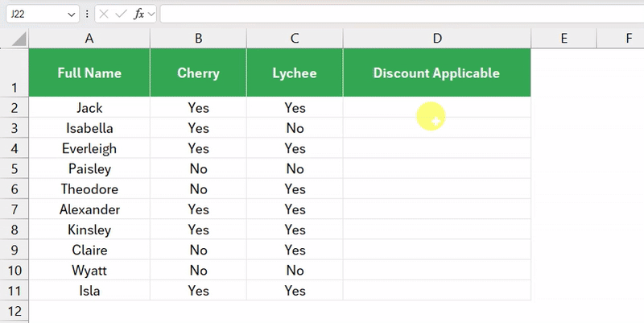The width and height of the screenshot is (644, 323).
Task: Click Wyatt's Lychee value No
Action: coord(295,270)
